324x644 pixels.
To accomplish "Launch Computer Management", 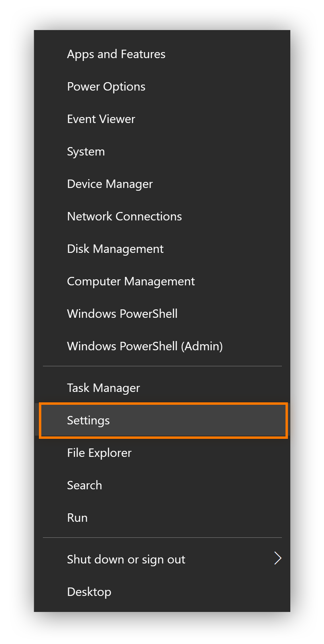I will (130, 281).
